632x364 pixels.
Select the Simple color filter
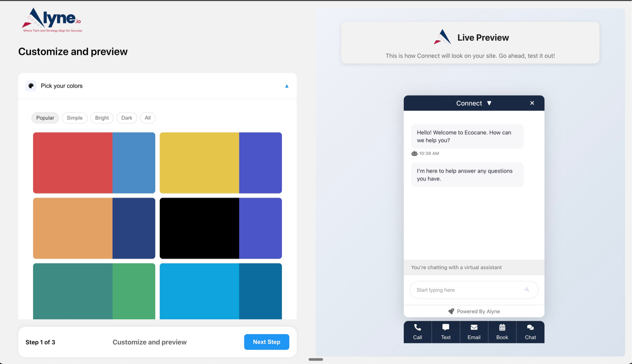point(75,118)
